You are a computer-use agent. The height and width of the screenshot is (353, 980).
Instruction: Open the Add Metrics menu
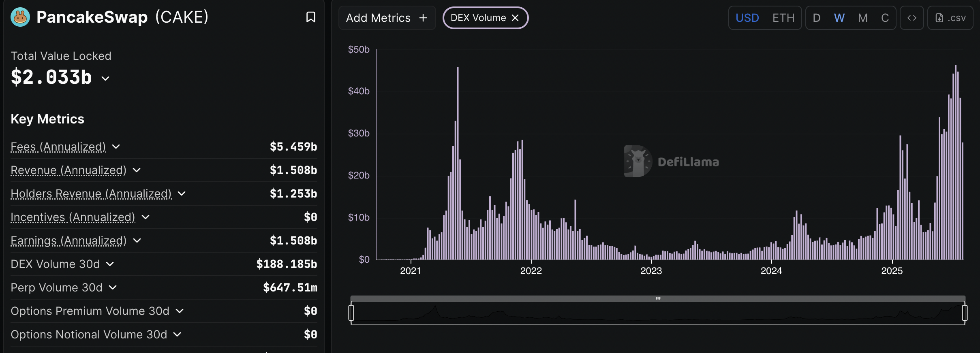(387, 18)
